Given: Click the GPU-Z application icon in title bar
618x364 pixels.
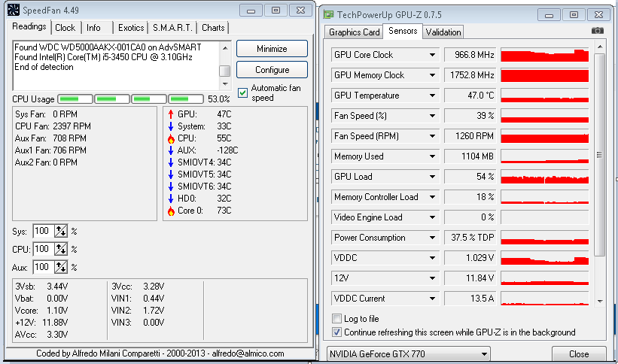Looking at the screenshot, I should 328,15.
